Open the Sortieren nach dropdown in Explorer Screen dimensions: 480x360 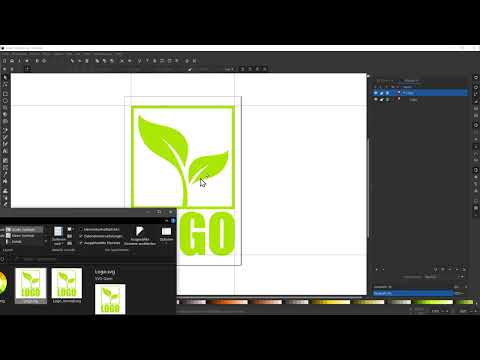coord(58,236)
